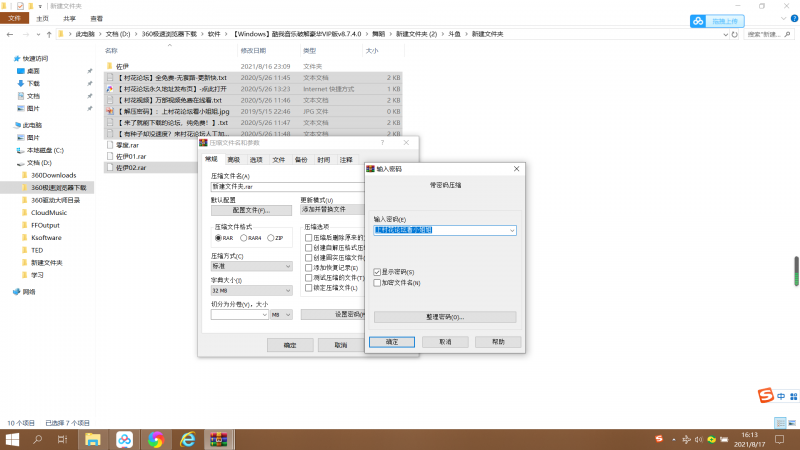Open File Explorer from the taskbar

pos(92,439)
